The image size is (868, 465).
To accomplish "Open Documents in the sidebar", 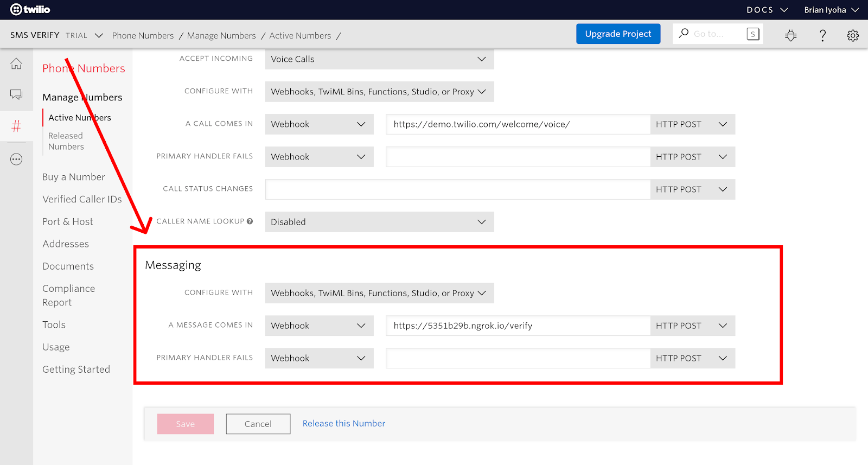I will (68, 266).
